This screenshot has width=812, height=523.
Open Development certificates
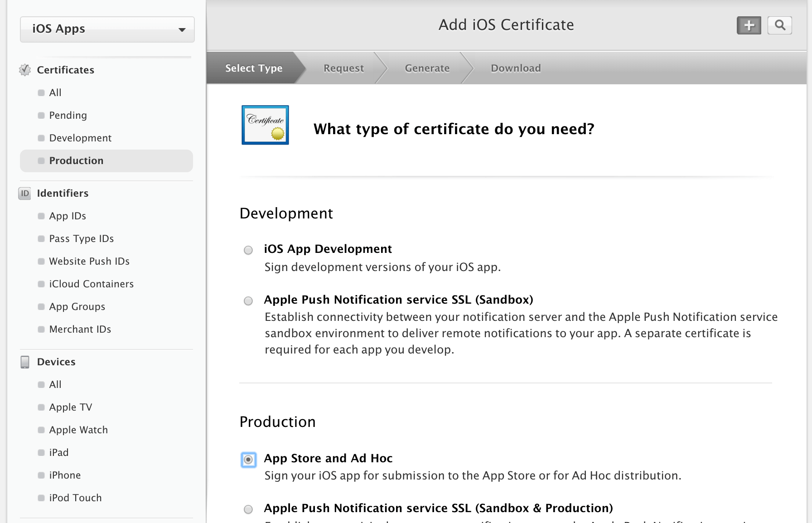80,138
